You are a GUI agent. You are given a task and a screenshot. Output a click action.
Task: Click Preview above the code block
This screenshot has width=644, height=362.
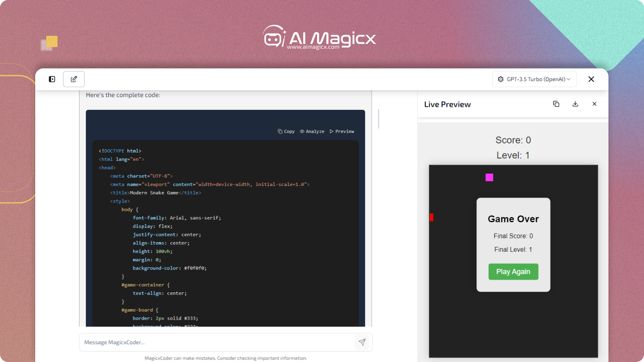pos(342,131)
